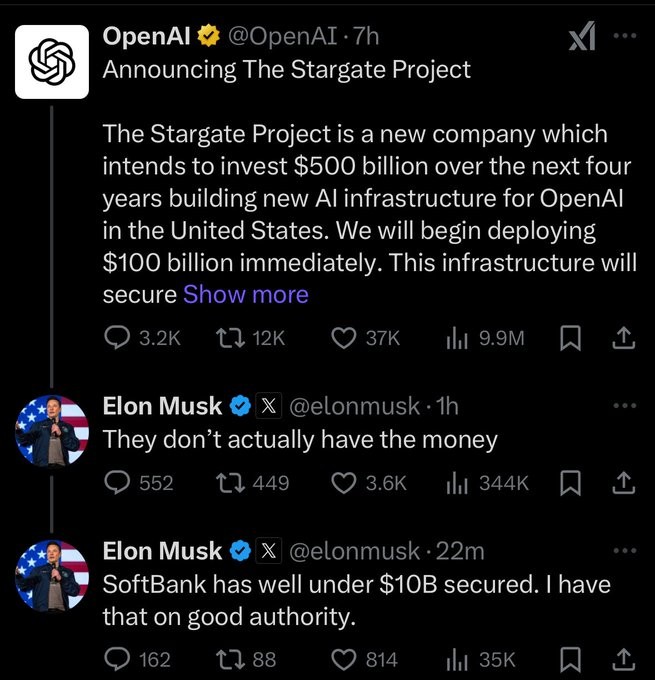Open OpenAI profile avatar

tap(53, 60)
